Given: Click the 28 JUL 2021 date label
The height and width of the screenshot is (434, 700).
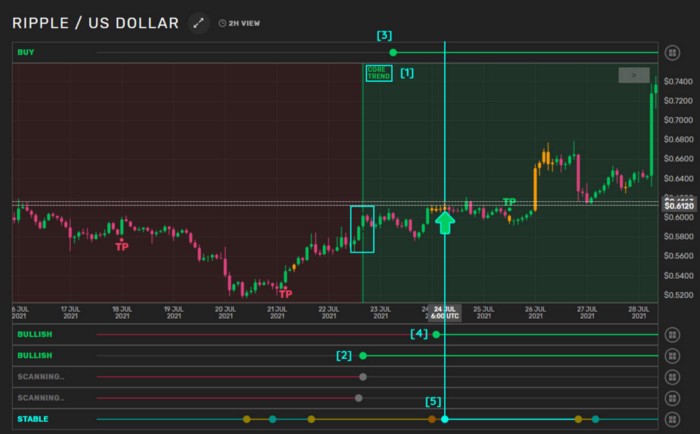Looking at the screenshot, I should (638, 313).
